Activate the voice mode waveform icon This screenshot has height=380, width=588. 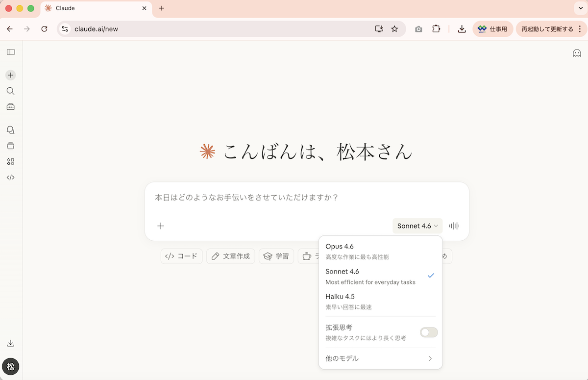(x=454, y=226)
